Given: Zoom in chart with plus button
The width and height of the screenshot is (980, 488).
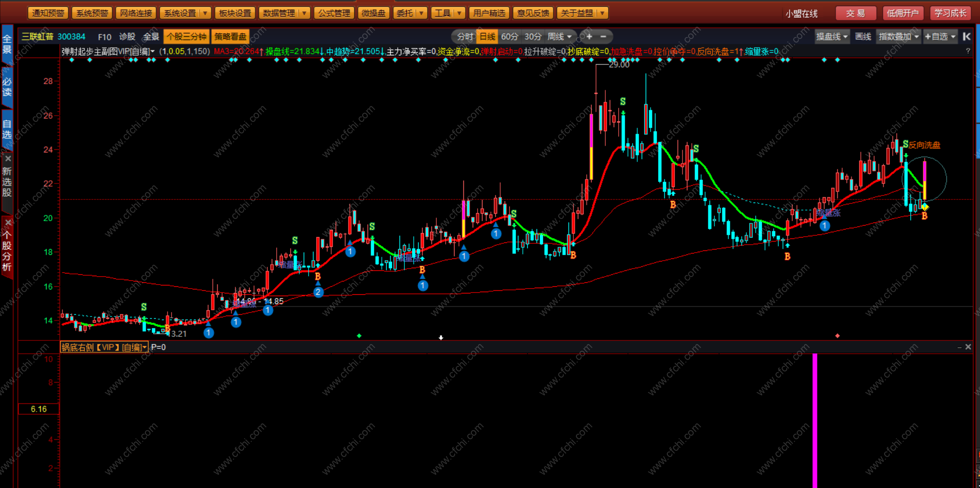Looking at the screenshot, I should 589,37.
